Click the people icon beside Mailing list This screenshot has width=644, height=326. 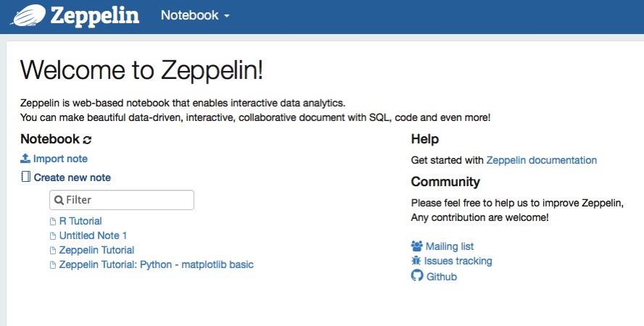(x=417, y=246)
